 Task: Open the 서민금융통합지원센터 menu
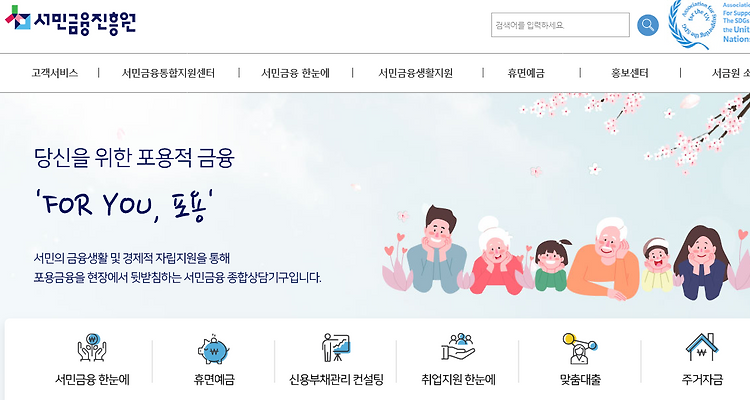pyautogui.click(x=168, y=73)
